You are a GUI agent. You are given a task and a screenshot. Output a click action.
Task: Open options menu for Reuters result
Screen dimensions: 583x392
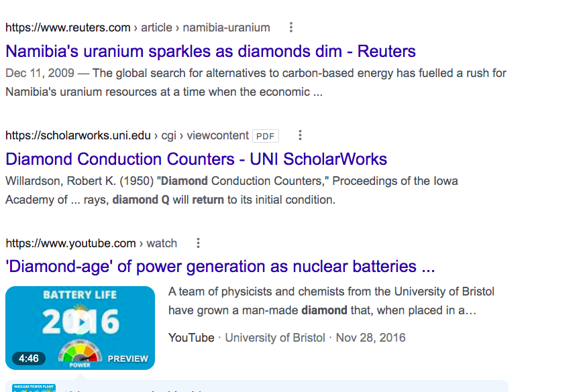[x=291, y=27]
